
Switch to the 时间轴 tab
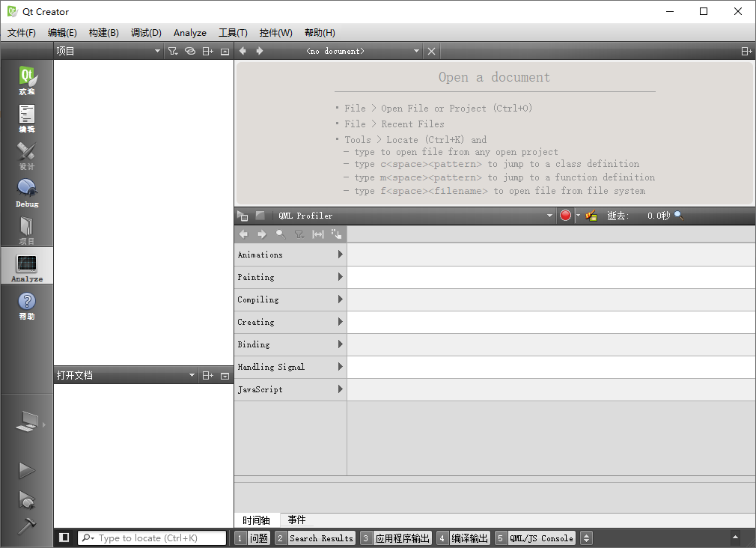pyautogui.click(x=256, y=520)
